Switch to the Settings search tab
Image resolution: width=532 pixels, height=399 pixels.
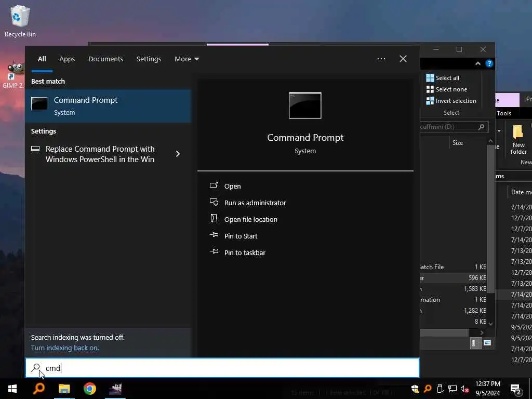[x=149, y=59]
